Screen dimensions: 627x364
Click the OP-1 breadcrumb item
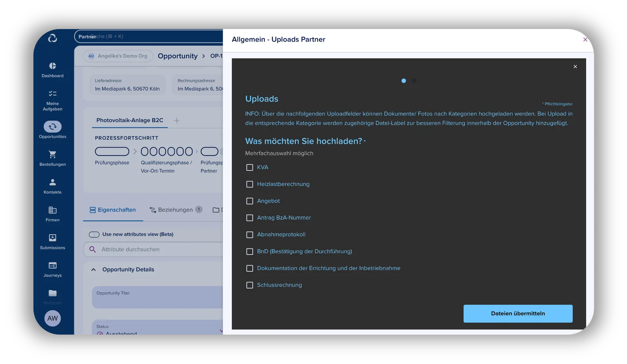coord(216,56)
